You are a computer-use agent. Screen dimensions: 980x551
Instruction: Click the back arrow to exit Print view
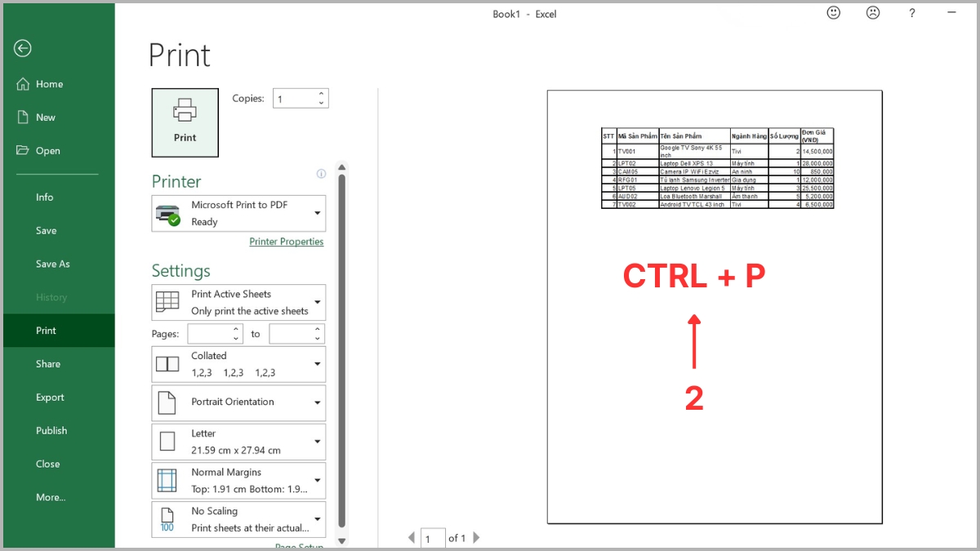click(x=22, y=48)
